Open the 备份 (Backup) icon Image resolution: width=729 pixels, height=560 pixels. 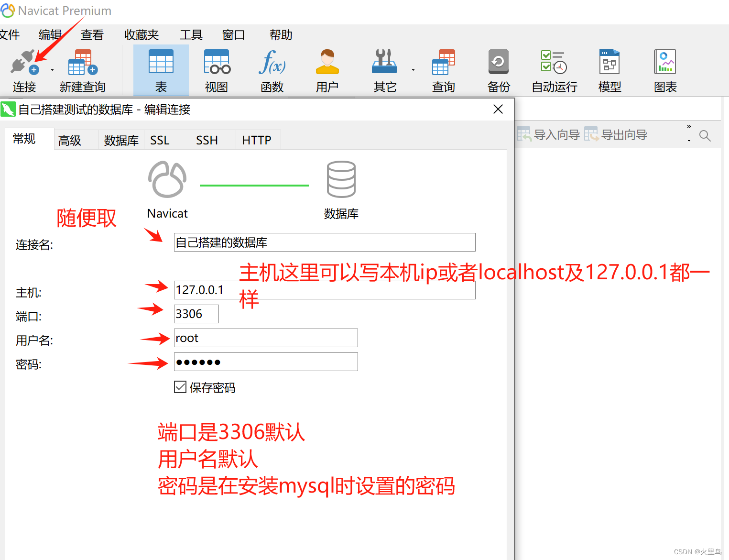pyautogui.click(x=499, y=62)
